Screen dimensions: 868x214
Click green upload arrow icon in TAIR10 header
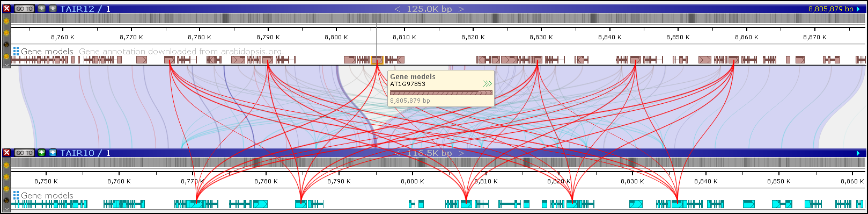[x=42, y=153]
